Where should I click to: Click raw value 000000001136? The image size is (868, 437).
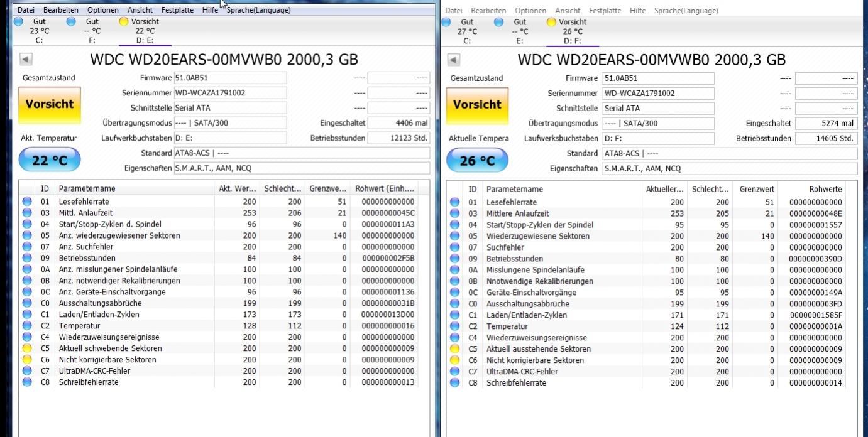388,292
